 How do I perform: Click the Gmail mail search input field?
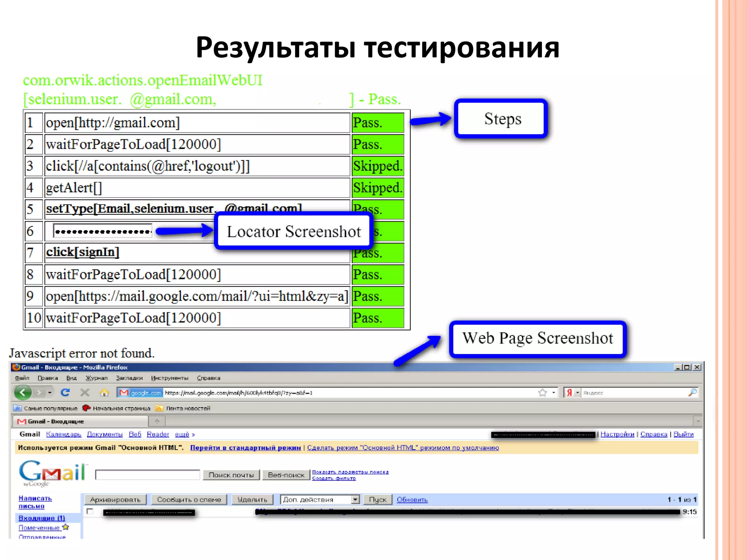click(147, 475)
